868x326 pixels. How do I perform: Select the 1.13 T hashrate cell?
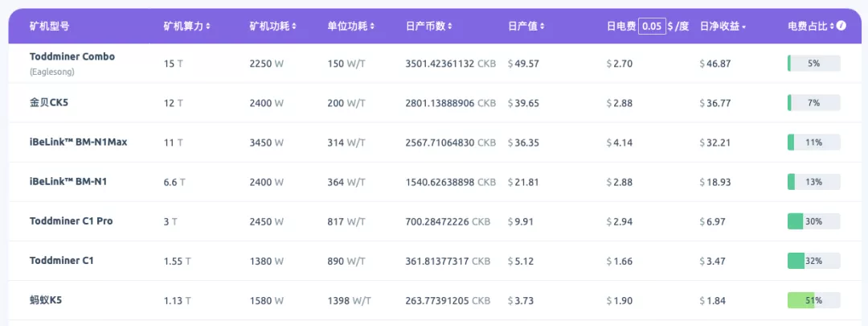coord(177,300)
